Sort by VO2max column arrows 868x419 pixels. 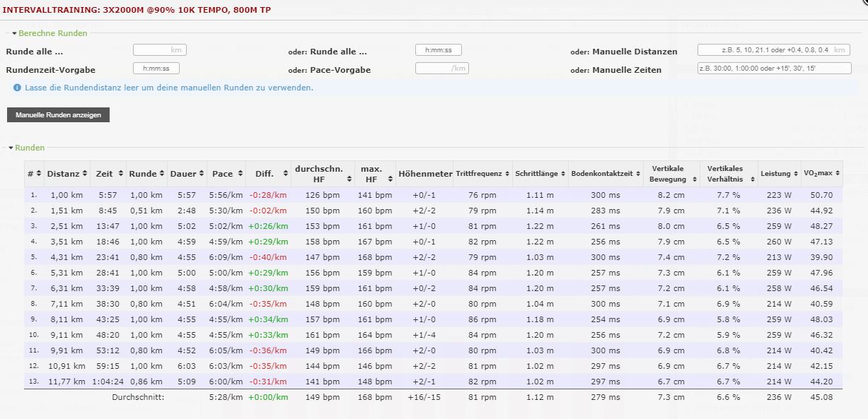tap(838, 174)
